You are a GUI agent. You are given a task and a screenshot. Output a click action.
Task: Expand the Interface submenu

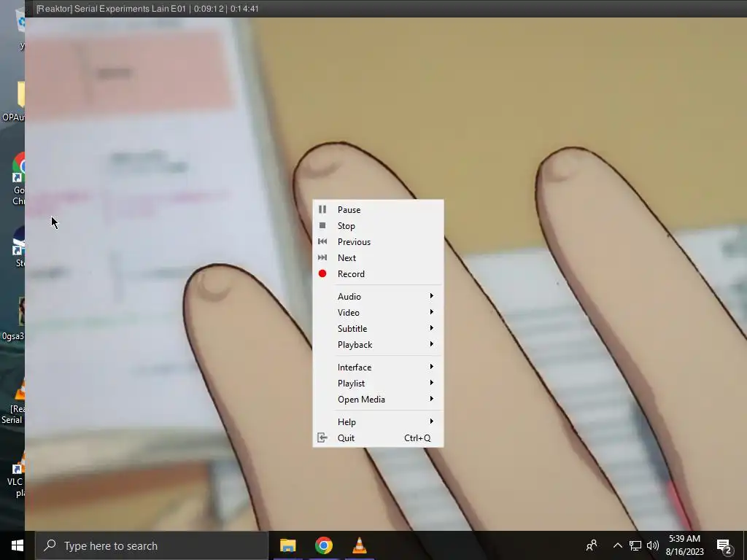(x=379, y=367)
